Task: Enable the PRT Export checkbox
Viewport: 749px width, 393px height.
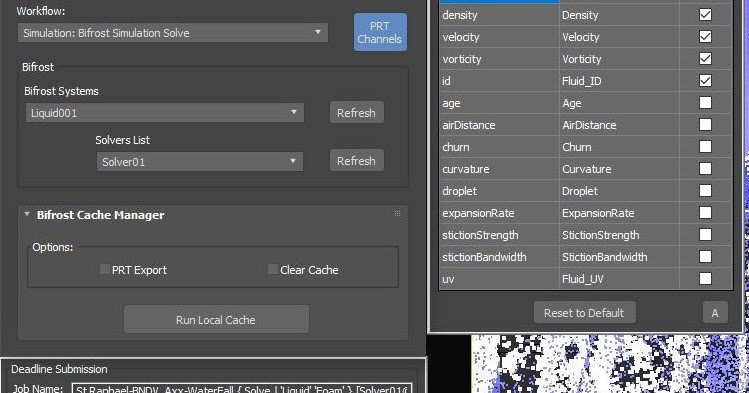Action: (105, 269)
